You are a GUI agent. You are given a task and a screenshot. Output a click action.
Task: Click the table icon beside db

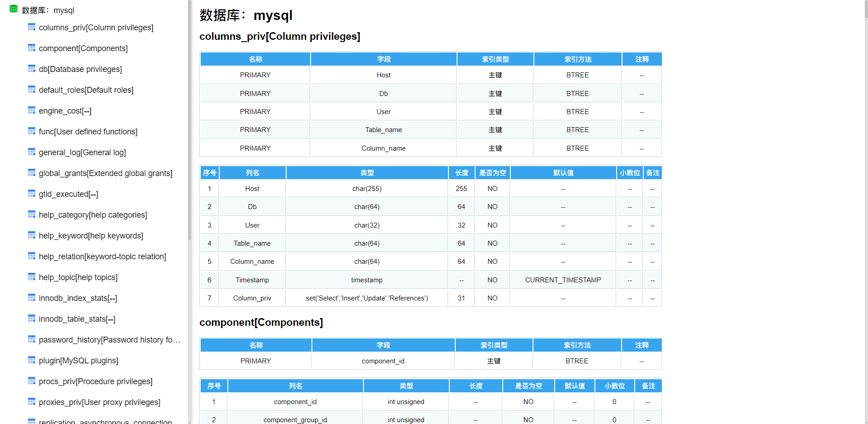coord(31,68)
